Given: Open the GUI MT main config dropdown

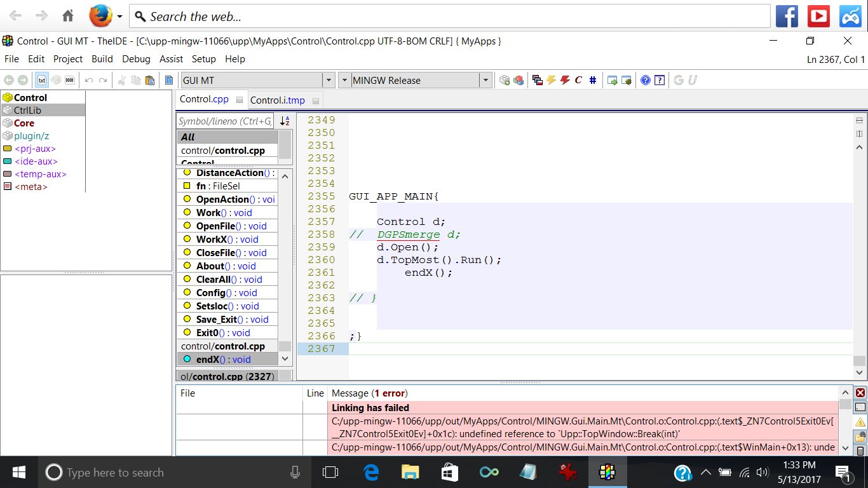Looking at the screenshot, I should 329,80.
